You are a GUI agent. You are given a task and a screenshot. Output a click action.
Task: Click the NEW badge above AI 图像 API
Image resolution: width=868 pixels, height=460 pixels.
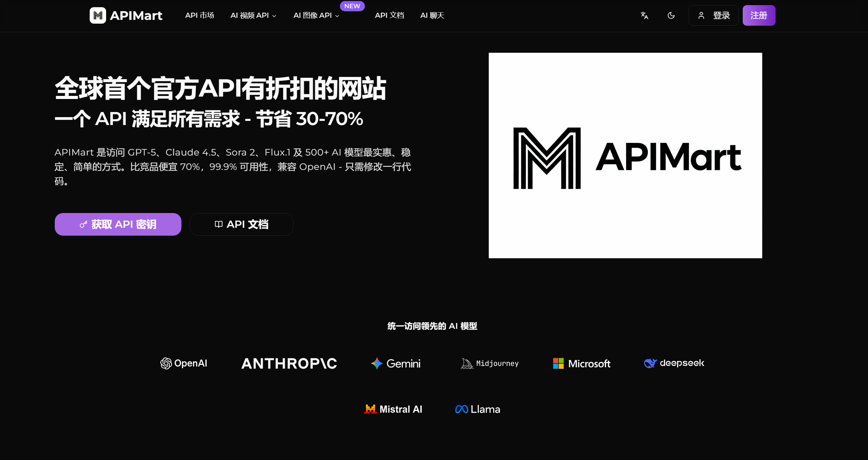pyautogui.click(x=352, y=6)
